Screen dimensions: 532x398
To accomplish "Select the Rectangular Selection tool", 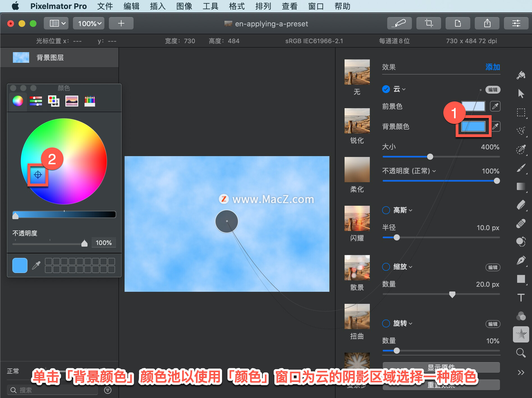I will point(521,112).
